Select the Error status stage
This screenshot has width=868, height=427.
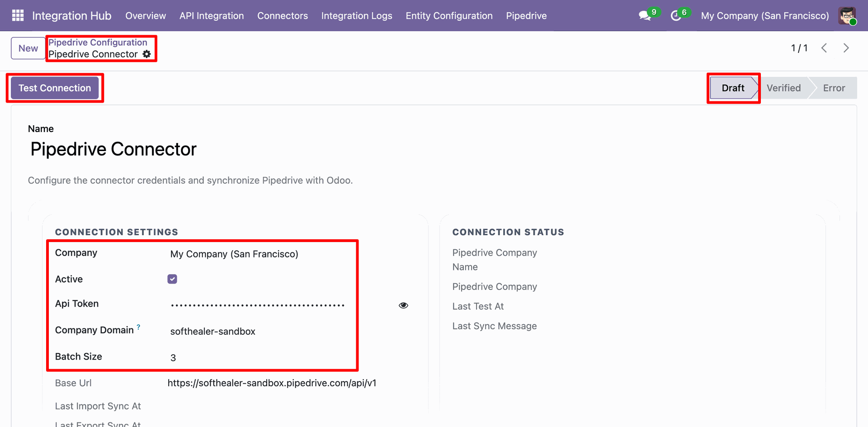coord(834,88)
